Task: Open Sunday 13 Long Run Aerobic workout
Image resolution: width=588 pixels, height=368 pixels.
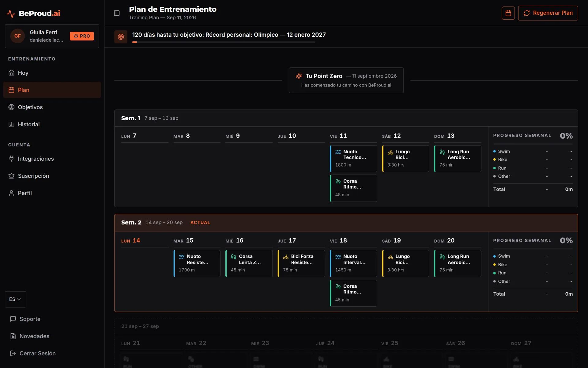Action: [x=458, y=158]
